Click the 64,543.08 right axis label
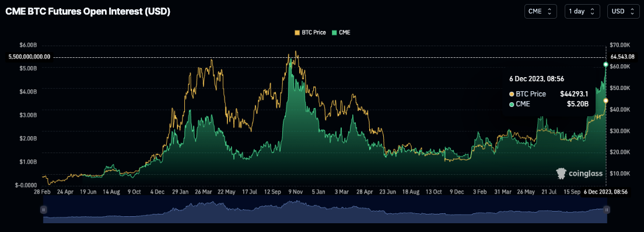Image resolution: width=644 pixels, height=232 pixels. click(623, 56)
